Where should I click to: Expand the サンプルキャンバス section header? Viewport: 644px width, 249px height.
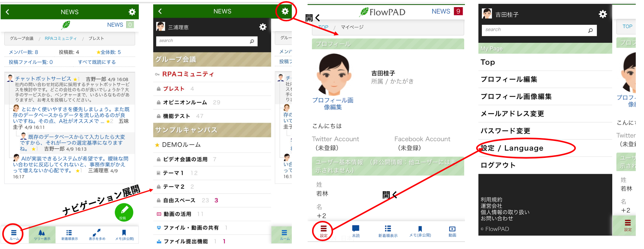(212, 130)
